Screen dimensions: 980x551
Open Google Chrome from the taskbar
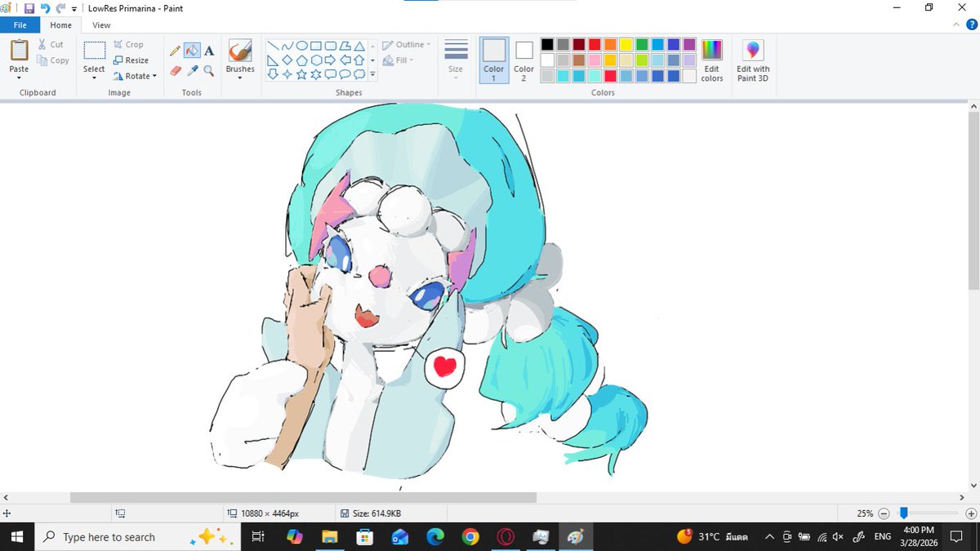(470, 537)
